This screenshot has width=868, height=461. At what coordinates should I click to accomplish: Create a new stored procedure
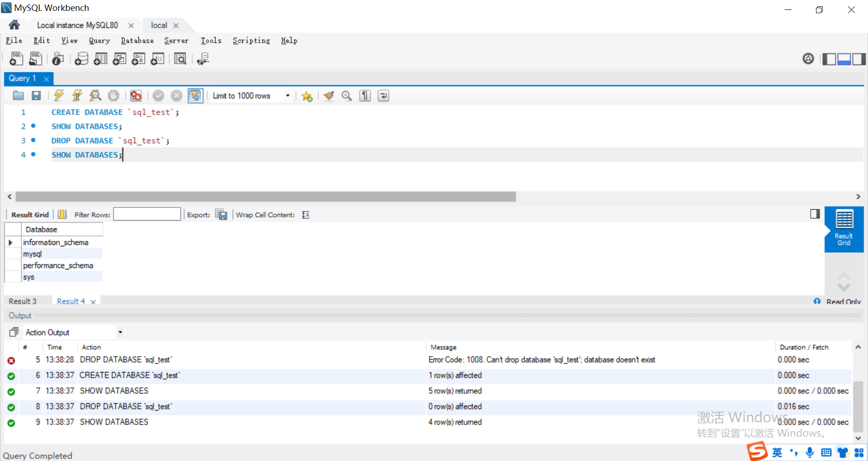pyautogui.click(x=138, y=59)
